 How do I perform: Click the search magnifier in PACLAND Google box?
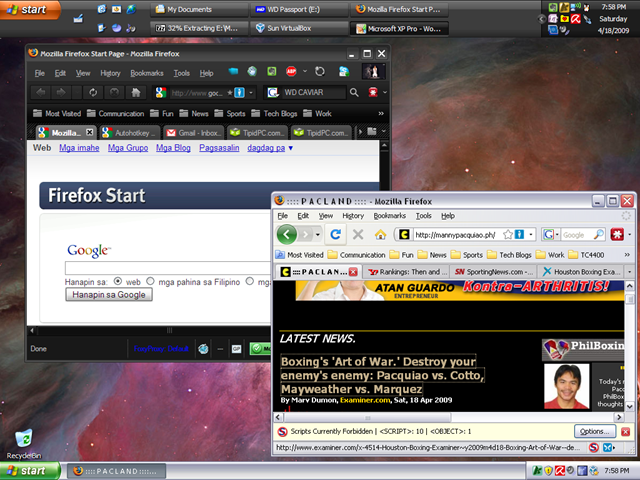(x=598, y=235)
